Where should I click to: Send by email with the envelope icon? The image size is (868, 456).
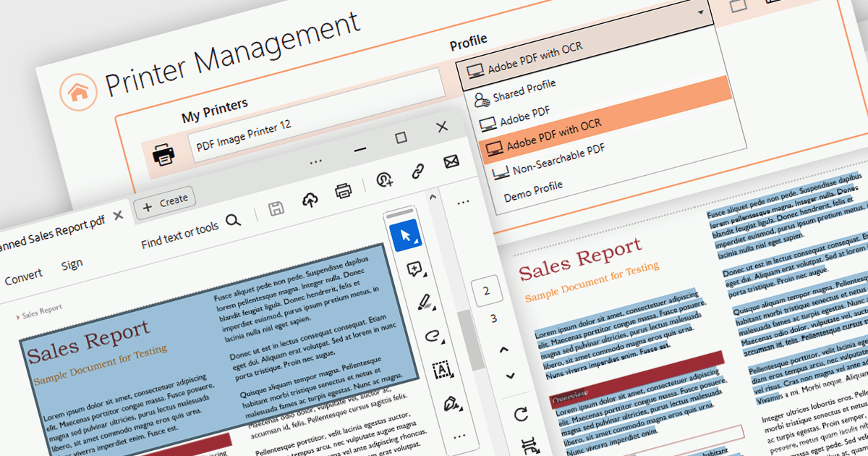(x=451, y=161)
